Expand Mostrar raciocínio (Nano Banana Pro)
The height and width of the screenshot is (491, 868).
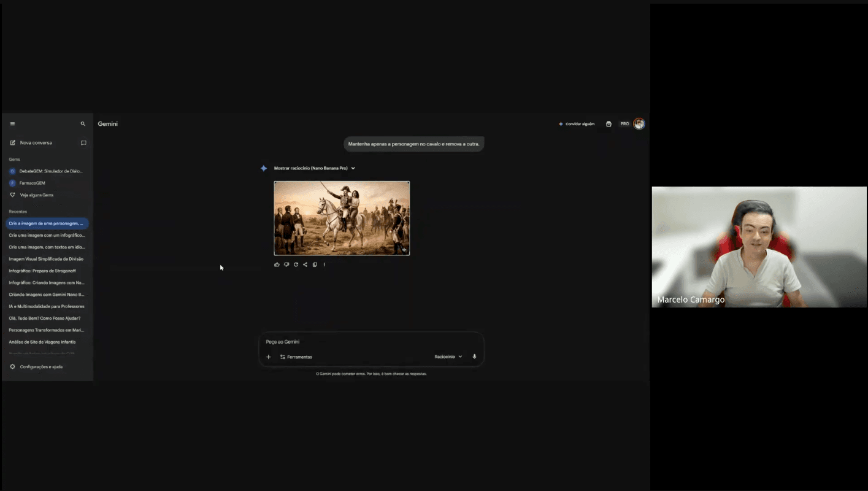(x=314, y=168)
